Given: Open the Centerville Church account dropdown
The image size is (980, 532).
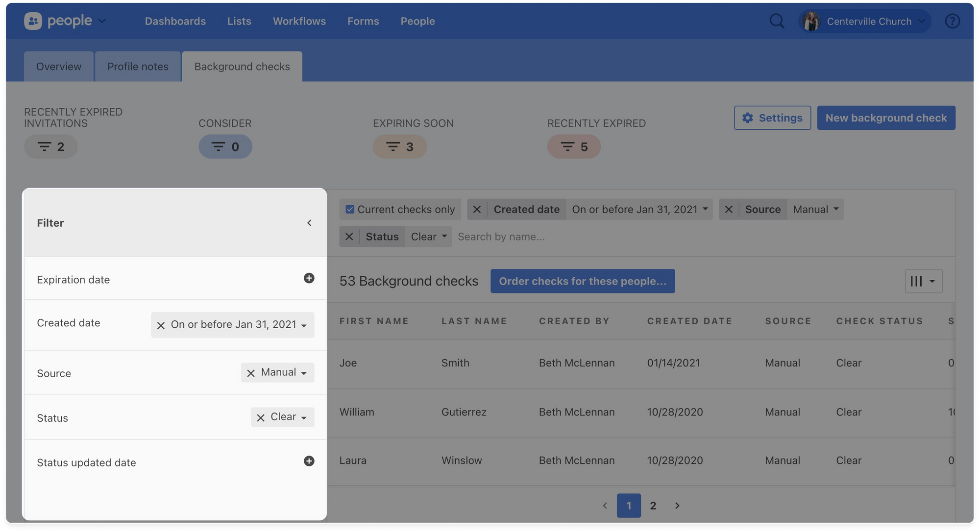Looking at the screenshot, I should [864, 21].
